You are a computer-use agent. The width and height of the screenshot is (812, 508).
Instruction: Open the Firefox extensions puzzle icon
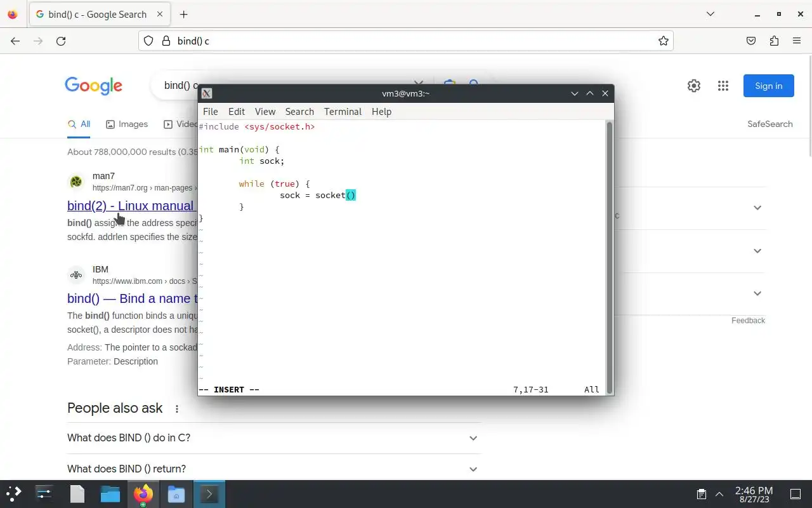[774, 41]
